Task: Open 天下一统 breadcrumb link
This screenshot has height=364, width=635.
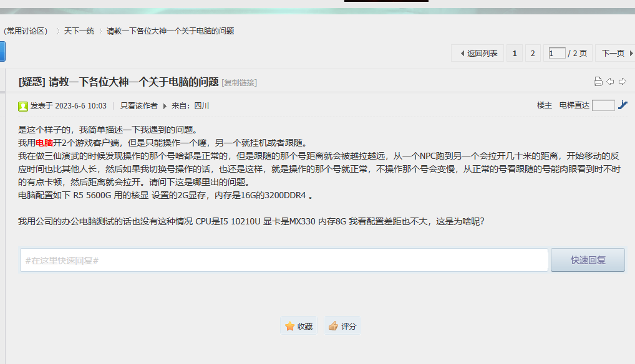Action: point(79,31)
